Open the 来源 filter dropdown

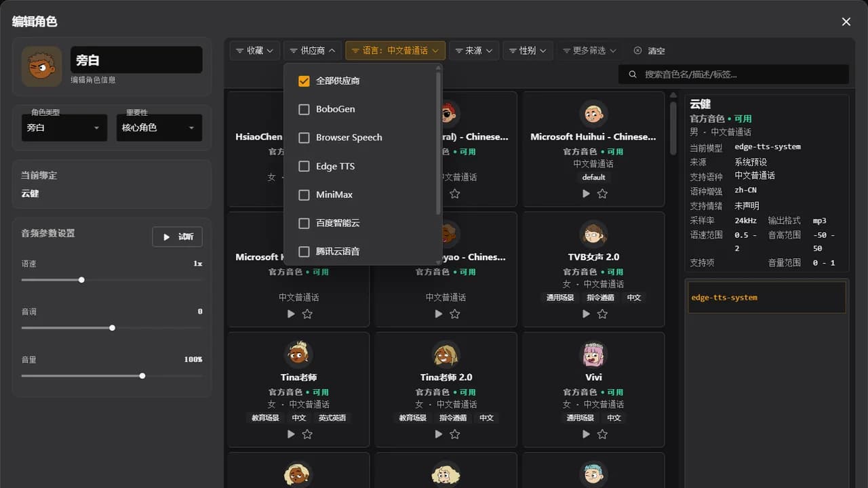click(x=474, y=51)
